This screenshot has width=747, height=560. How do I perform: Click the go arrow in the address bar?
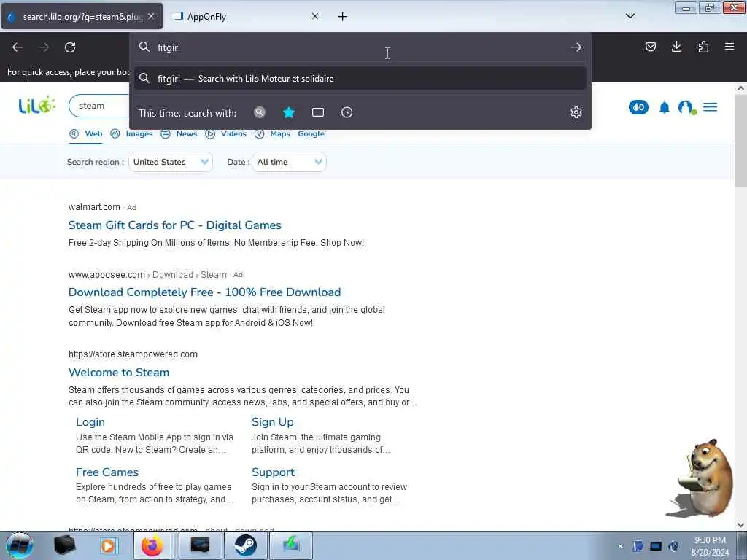tap(576, 47)
